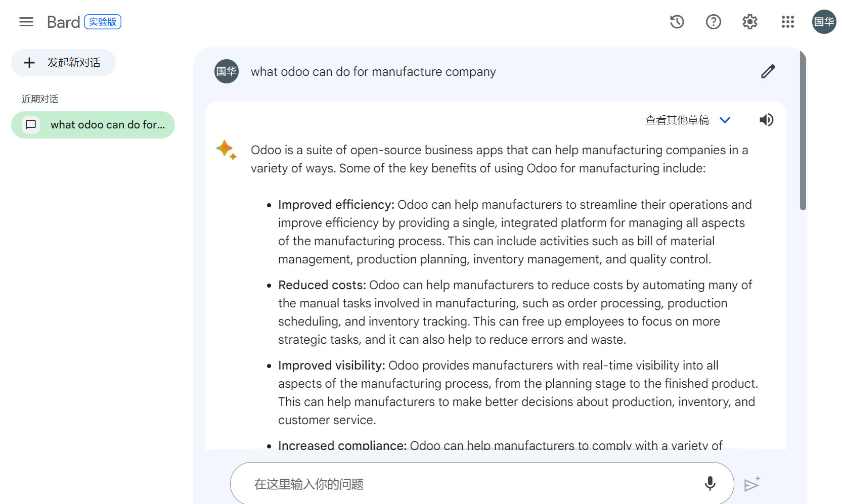Viewport: 842px width, 504px height.
Task: Click the blue drafts chevron arrow
Action: [x=725, y=120]
